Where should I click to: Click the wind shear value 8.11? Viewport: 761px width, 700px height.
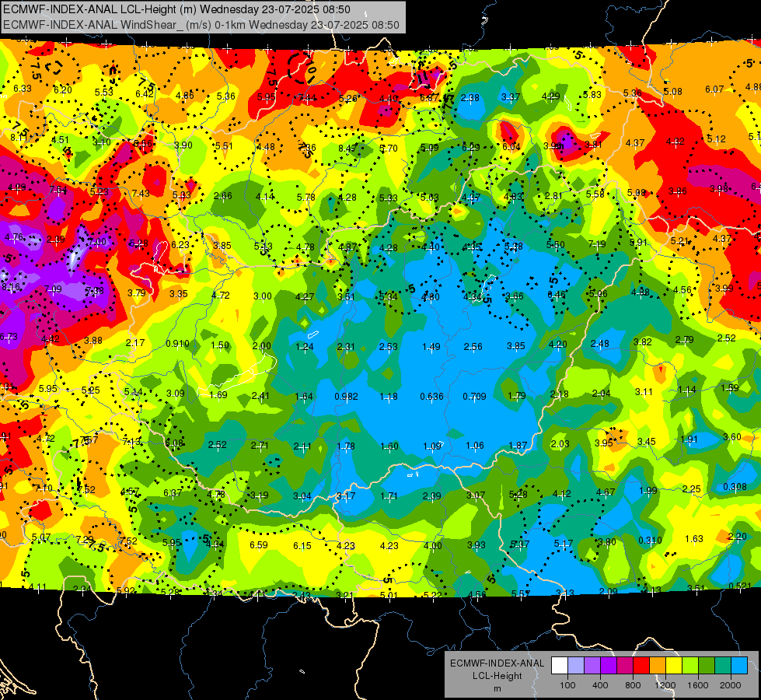[19, 138]
